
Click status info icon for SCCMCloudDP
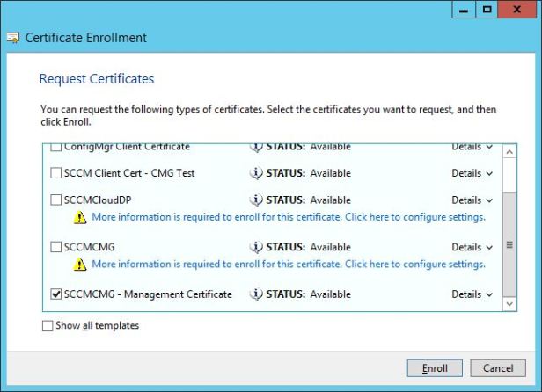pyautogui.click(x=256, y=200)
